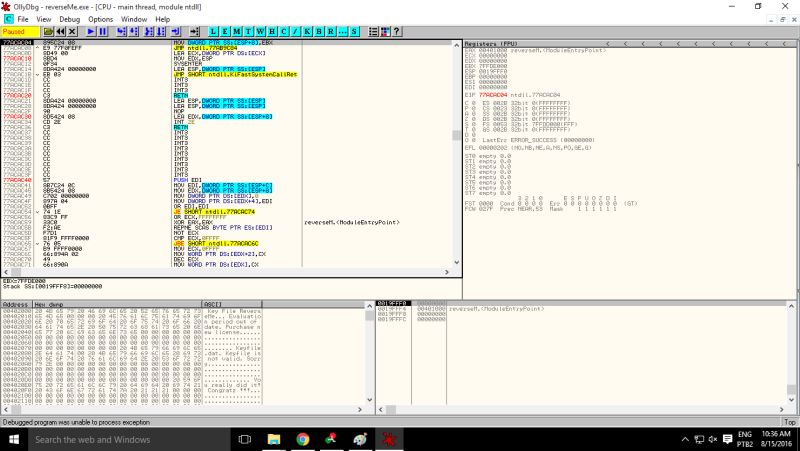Restart the debugged program with the rewind icon
800x451 pixels.
61,32
